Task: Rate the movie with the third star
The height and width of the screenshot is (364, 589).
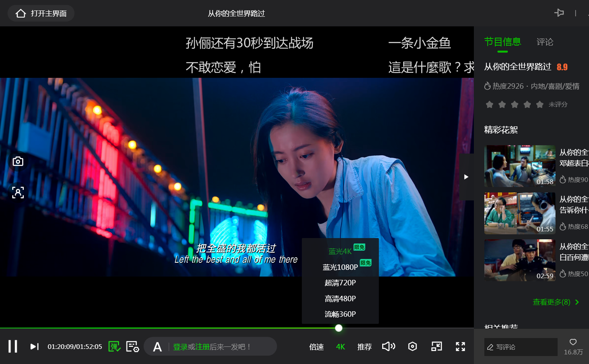Action: [514, 104]
